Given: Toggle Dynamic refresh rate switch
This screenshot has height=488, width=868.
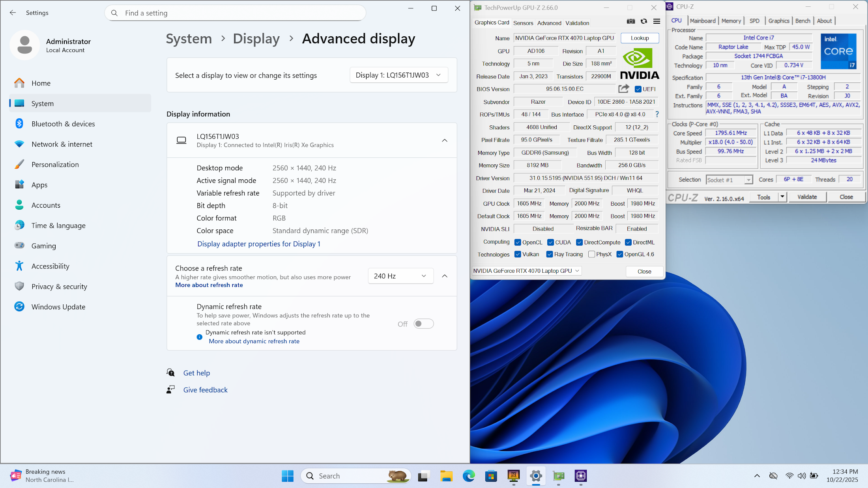Looking at the screenshot, I should click(423, 324).
